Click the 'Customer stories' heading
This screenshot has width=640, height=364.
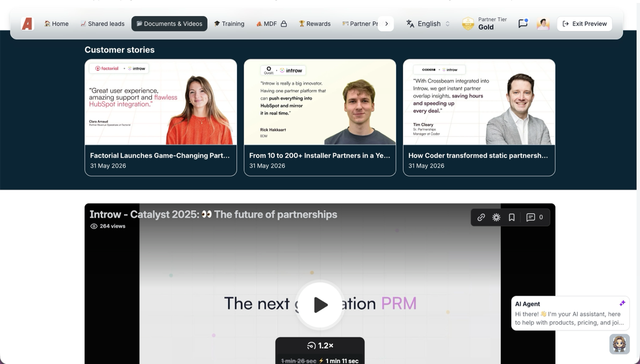point(120,50)
